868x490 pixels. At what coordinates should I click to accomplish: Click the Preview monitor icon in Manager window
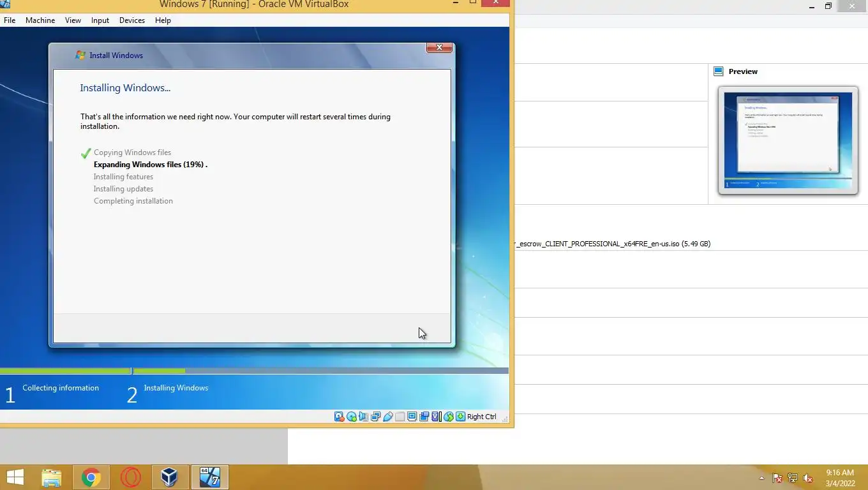point(718,71)
